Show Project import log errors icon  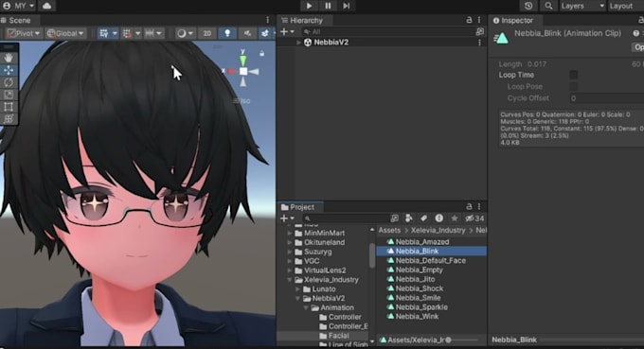coord(438,218)
